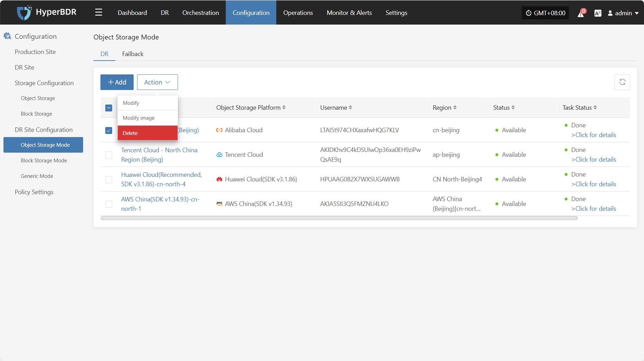Screen dimensions: 644x361
Task: Check the Tencent Cloud row checkbox
Action: (x=109, y=155)
